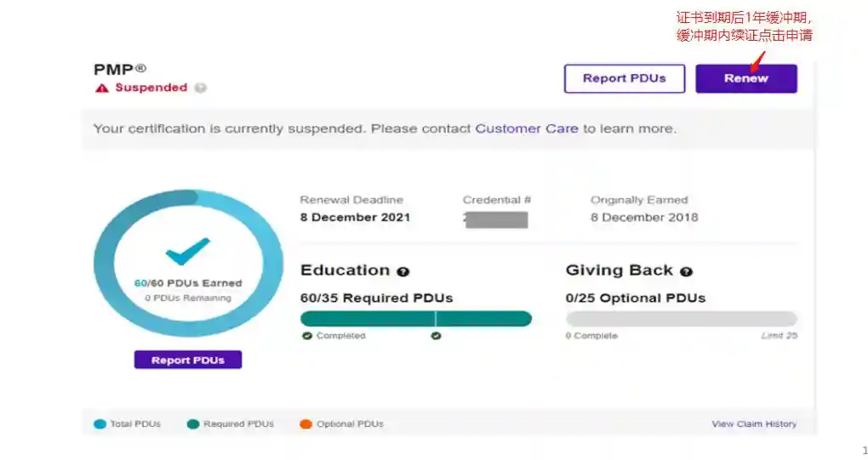Click the redacted Credential number field
Image resolution: width=868 pixels, height=460 pixels.
(496, 219)
